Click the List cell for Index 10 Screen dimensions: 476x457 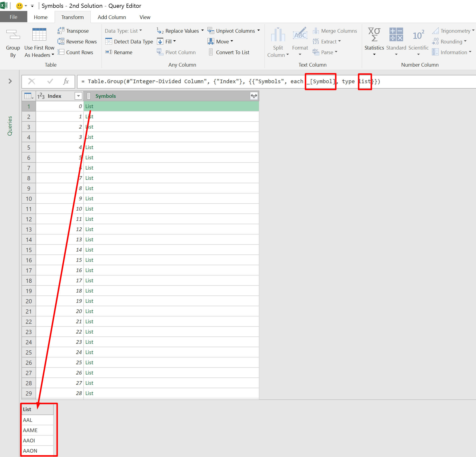point(171,209)
